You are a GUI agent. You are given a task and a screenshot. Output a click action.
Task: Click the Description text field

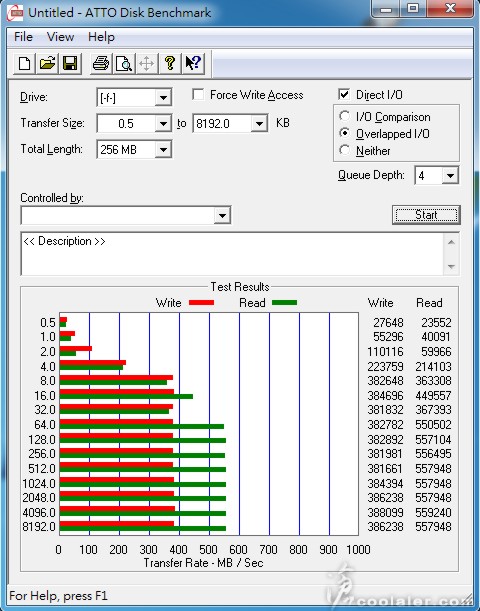pos(232,254)
